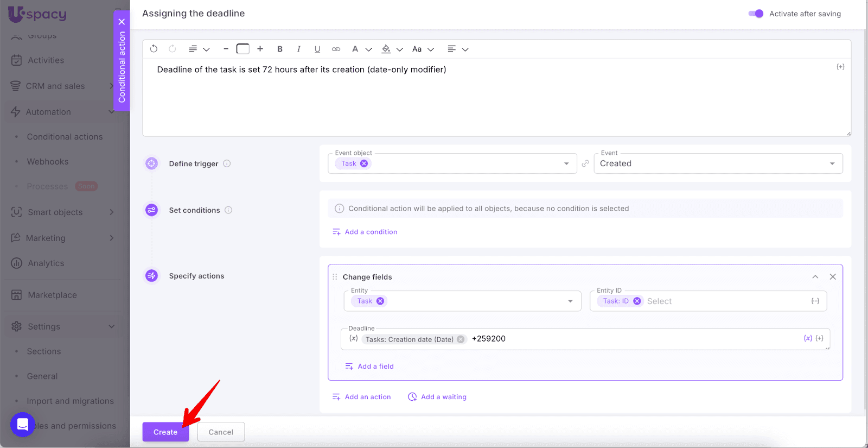Viewport: 868px width, 448px height.
Task: Toggle bold text formatting
Action: (280, 49)
